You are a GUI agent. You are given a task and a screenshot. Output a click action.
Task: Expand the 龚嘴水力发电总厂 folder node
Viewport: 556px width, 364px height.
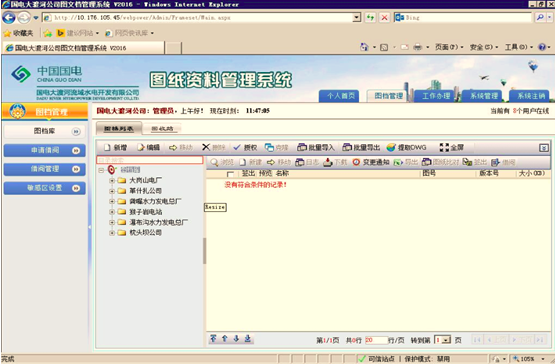point(112,201)
